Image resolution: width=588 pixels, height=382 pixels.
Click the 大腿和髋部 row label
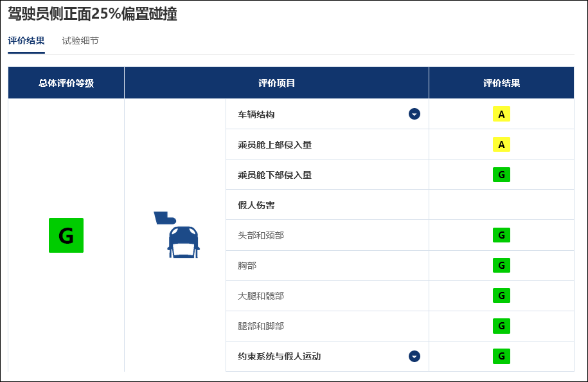[261, 296]
